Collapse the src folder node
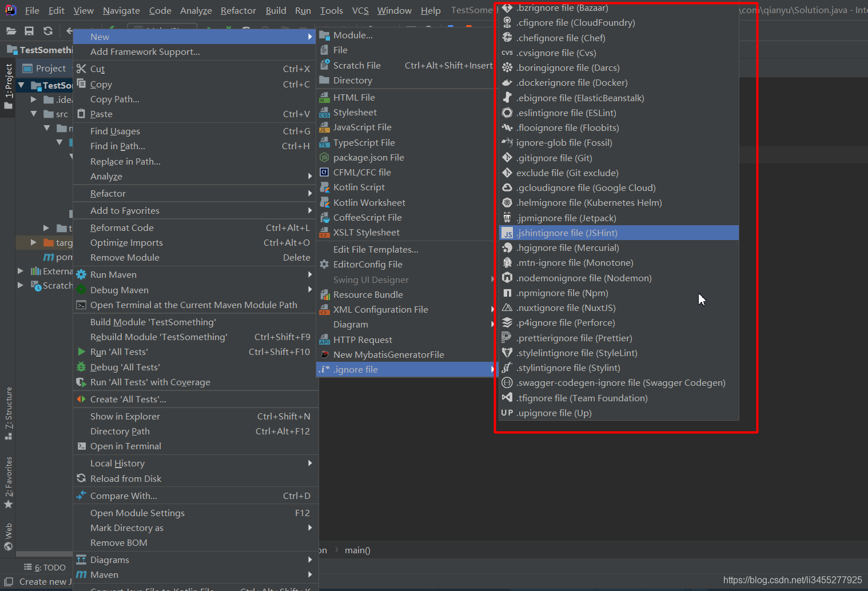Screen dimensions: 868x591 pyautogui.click(x=34, y=114)
